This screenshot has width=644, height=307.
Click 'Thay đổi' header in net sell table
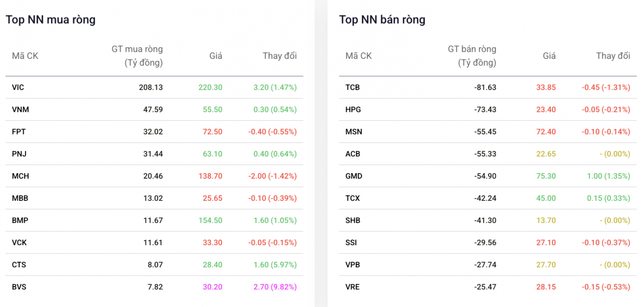613,56
